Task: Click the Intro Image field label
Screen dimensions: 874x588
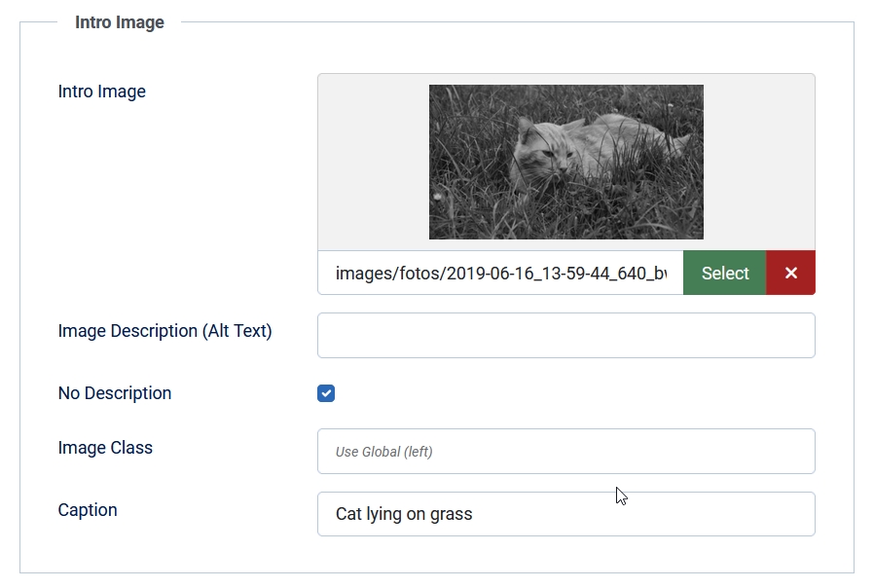Action: (101, 91)
